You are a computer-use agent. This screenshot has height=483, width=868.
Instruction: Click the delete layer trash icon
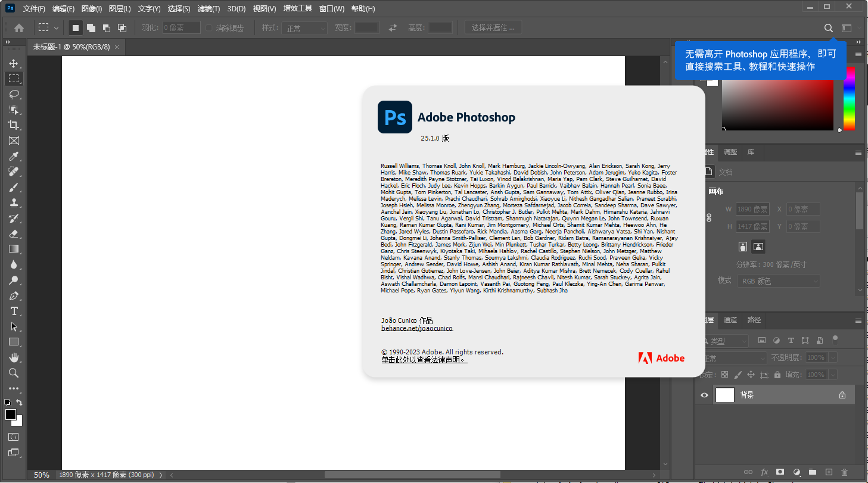pos(844,472)
